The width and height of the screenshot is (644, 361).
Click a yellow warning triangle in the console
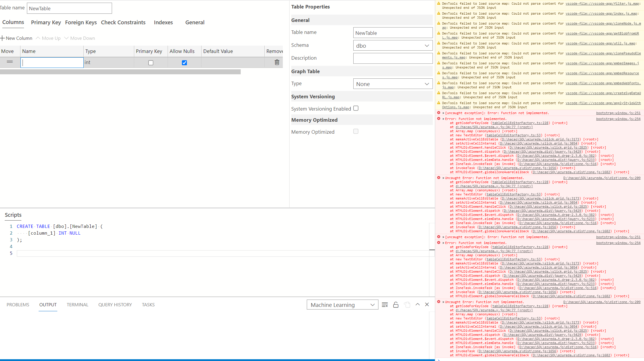439,4
